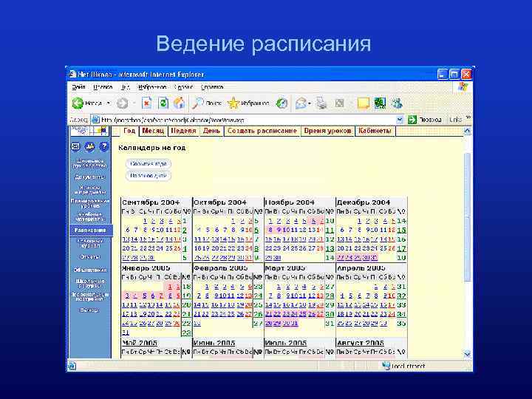Open Школьное руководство in the sidebar
Image resolution: width=532 pixels, height=399 pixels.
(90, 163)
